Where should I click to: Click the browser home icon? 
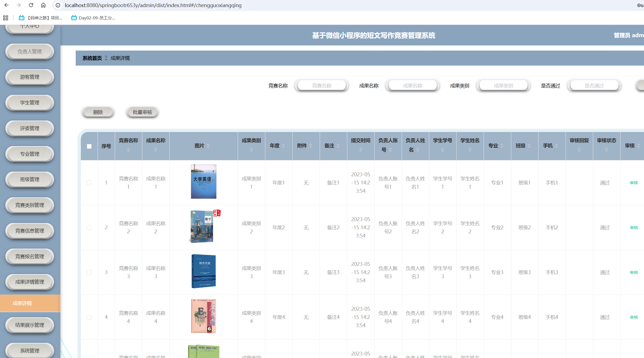43,5
